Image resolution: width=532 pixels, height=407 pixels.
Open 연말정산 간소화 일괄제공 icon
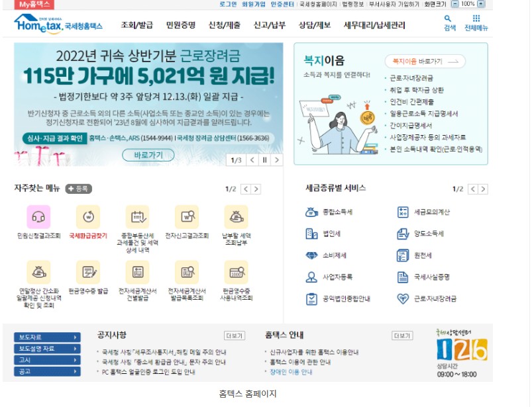[38, 272]
